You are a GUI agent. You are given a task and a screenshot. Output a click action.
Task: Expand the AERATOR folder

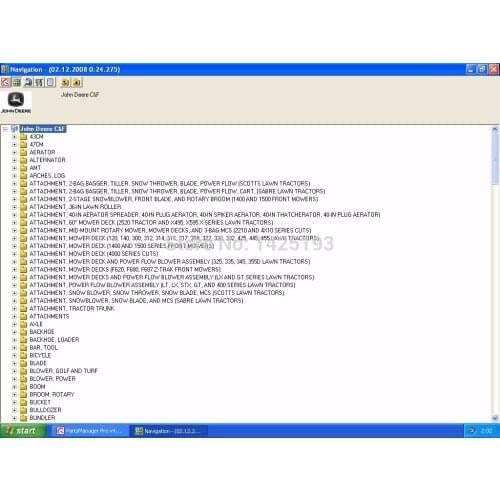tap(14, 152)
